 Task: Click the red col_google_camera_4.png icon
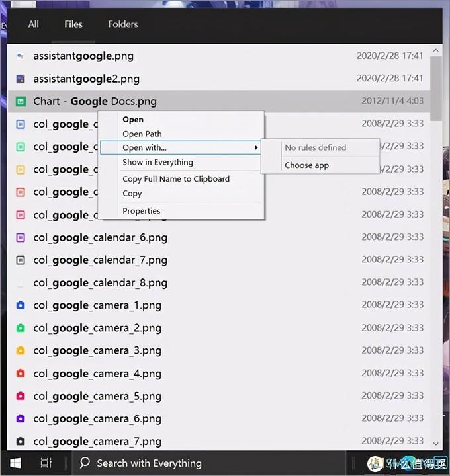21,374
